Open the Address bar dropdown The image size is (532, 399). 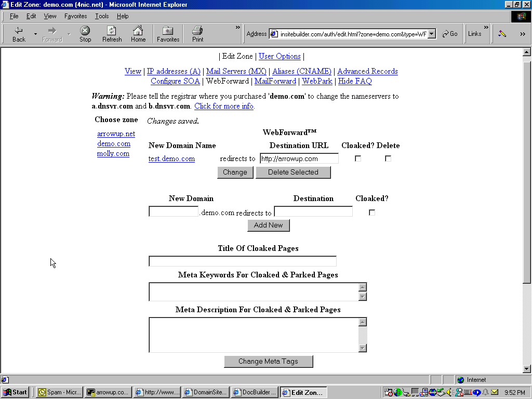pos(432,34)
